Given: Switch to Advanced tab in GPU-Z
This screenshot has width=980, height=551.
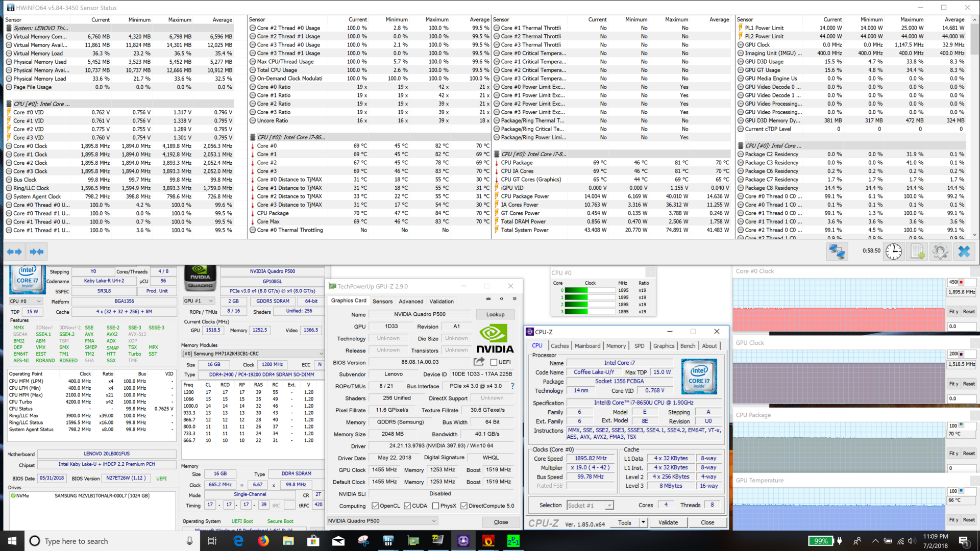Looking at the screenshot, I should point(411,301).
